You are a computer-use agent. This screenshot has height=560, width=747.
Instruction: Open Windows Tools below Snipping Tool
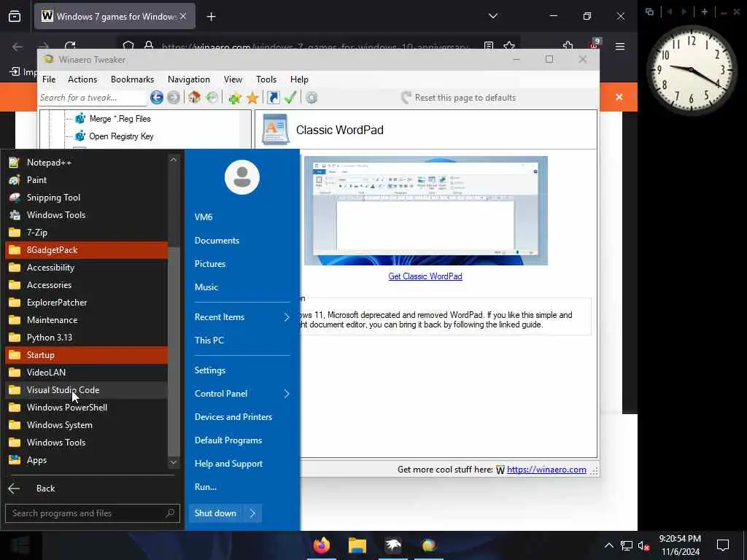pos(86,215)
